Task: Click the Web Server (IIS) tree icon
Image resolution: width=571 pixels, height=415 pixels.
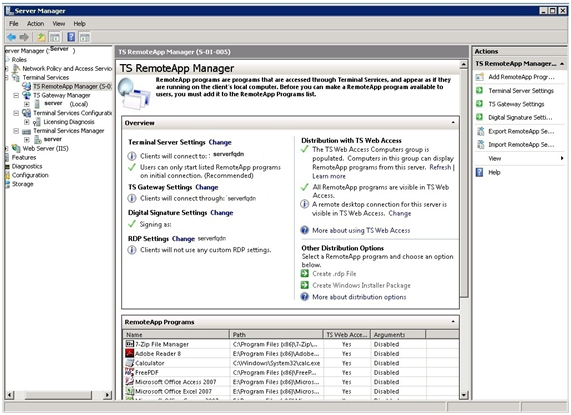Action: [16, 148]
